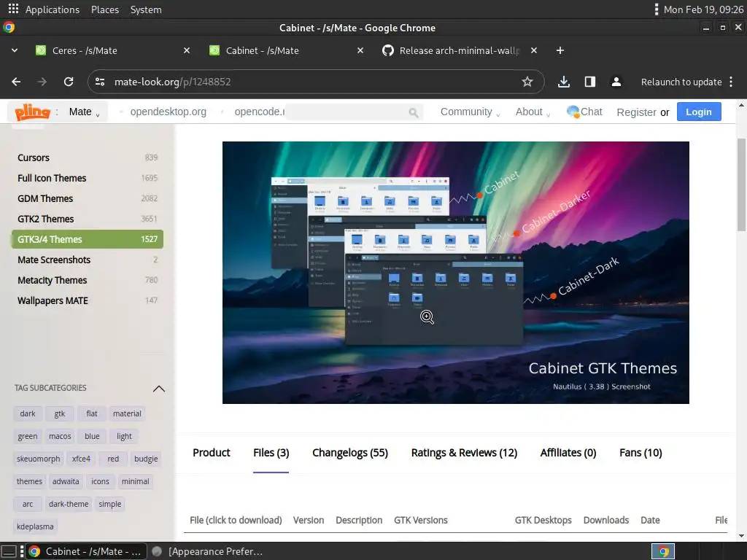Filter by the kdeplasma tag

coord(35,526)
